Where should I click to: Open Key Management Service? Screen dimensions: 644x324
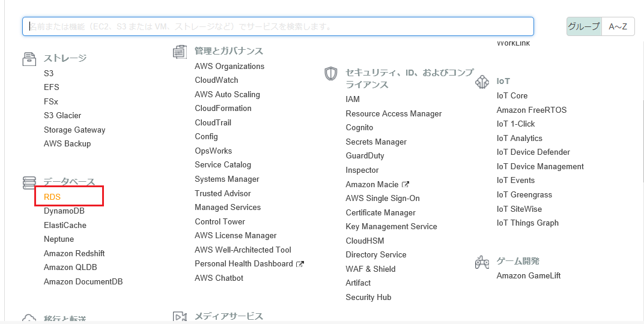click(x=391, y=227)
